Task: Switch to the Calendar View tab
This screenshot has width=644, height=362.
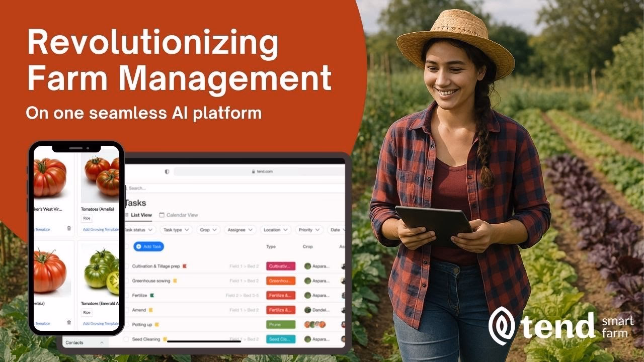Action: pyautogui.click(x=179, y=215)
